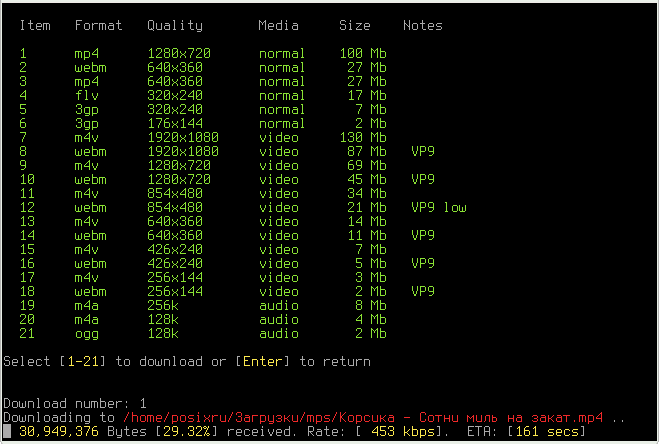659x444 pixels.
Task: Click the '453 kbps' rate value
Action: tap(403, 431)
